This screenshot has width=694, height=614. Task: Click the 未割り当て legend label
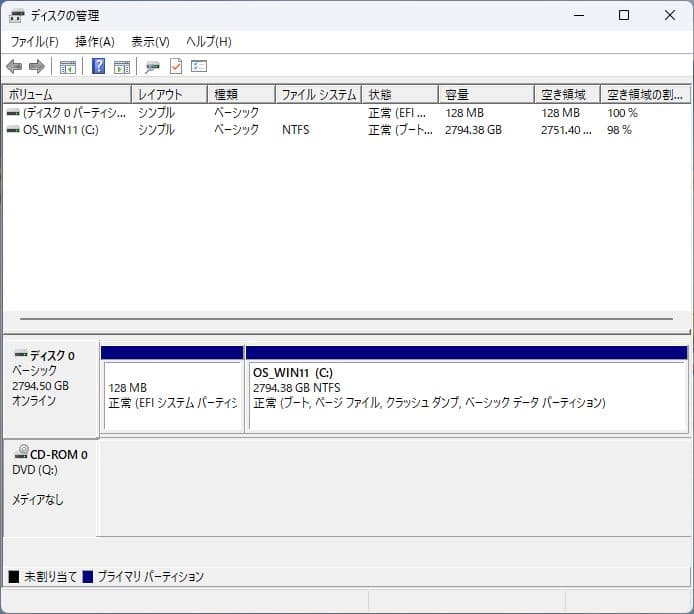[x=50, y=576]
